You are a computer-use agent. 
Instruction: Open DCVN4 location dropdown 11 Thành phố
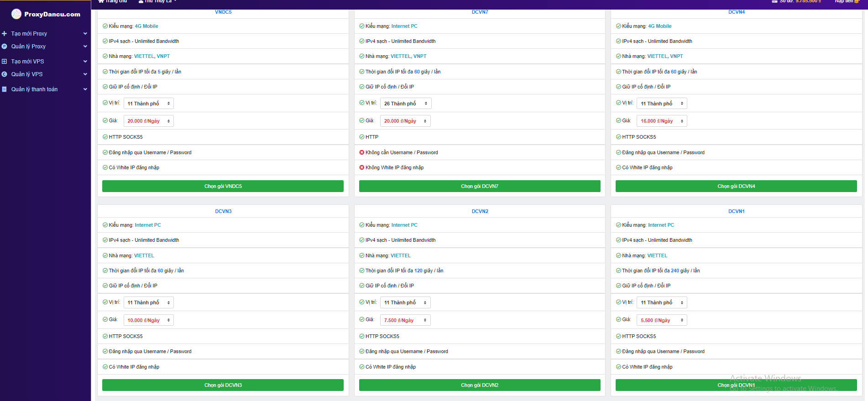coord(662,104)
